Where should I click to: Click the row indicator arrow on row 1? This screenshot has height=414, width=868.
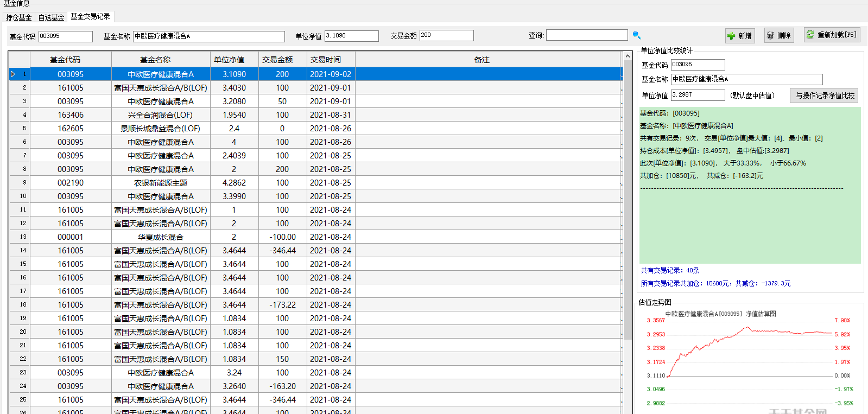[x=13, y=74]
